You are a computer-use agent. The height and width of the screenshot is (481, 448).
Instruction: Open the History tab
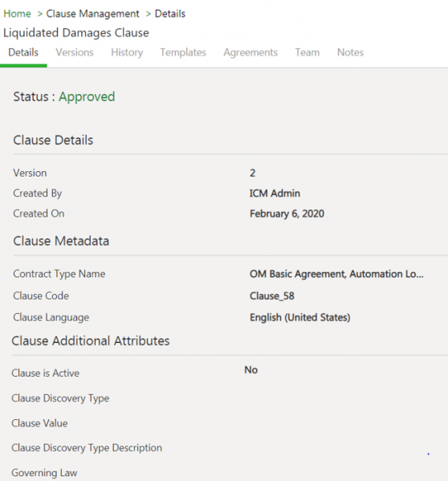[x=127, y=53]
